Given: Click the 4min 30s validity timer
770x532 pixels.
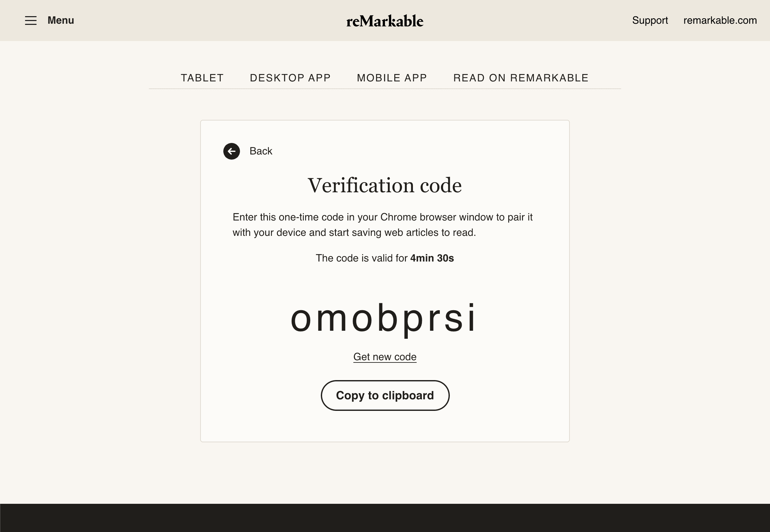Looking at the screenshot, I should coord(432,258).
